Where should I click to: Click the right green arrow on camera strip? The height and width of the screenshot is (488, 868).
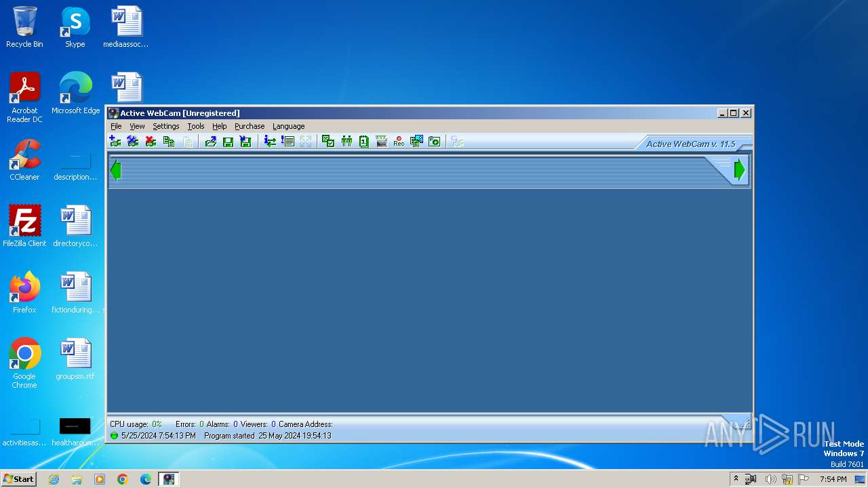pos(739,170)
